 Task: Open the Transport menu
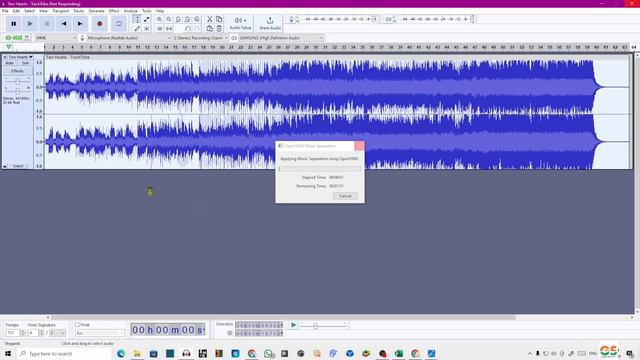tap(60, 11)
